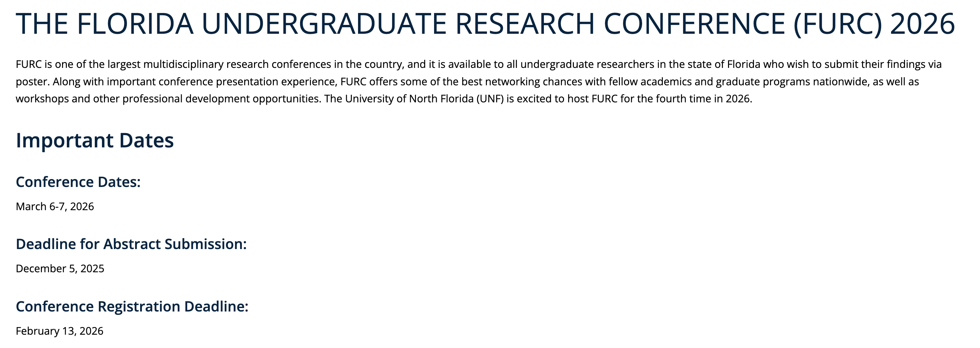Viewport: 980px width, 348px height.
Task: Click the "Conference Registration Deadline:" subheading
Action: point(132,306)
